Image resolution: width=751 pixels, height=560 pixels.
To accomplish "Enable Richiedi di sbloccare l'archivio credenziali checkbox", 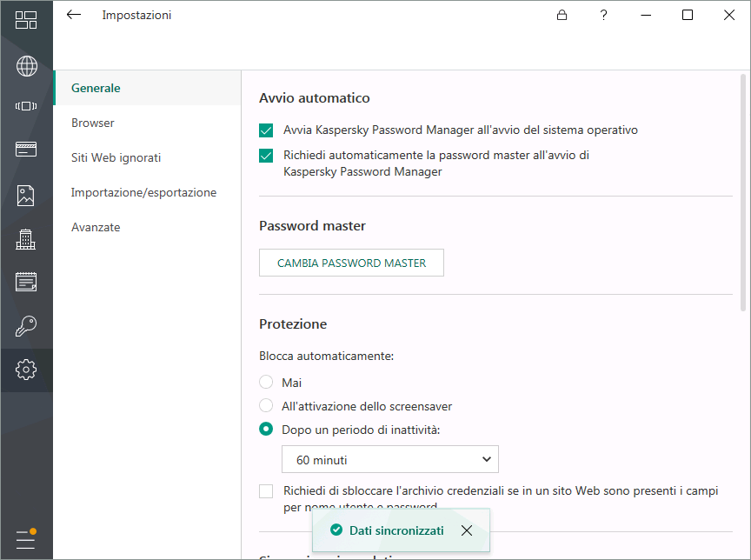I will click(266, 491).
